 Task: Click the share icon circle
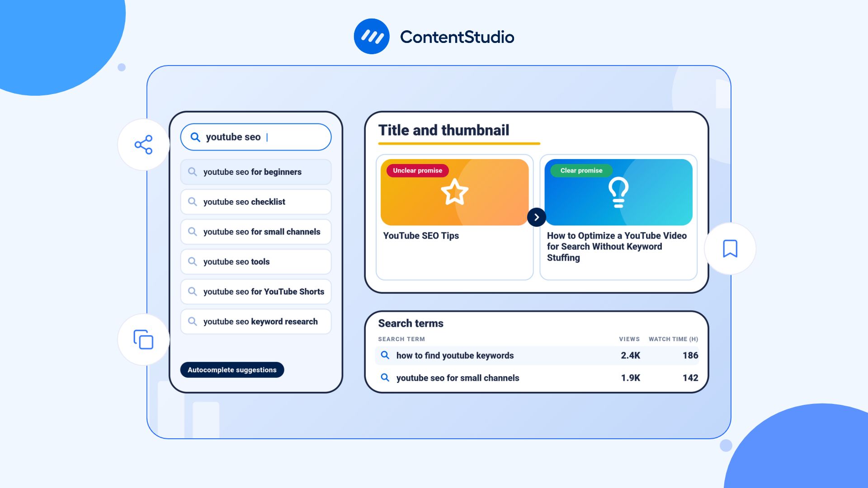point(143,145)
